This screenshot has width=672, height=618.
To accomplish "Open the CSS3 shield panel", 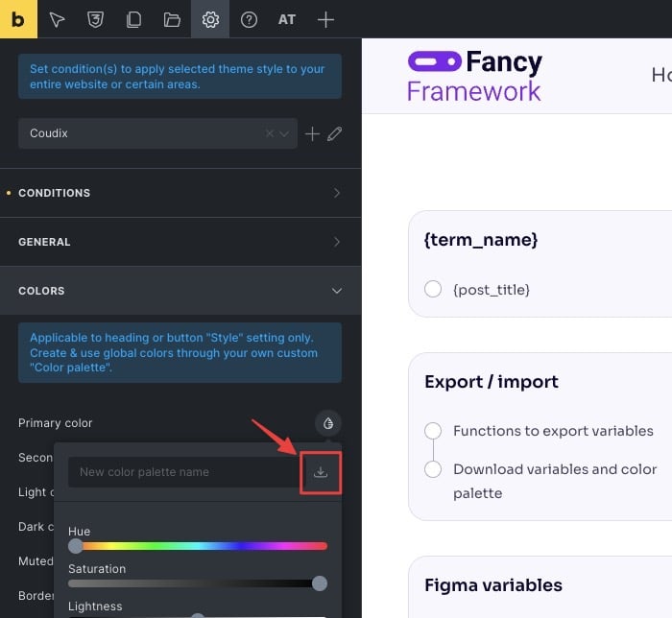I will (95, 20).
